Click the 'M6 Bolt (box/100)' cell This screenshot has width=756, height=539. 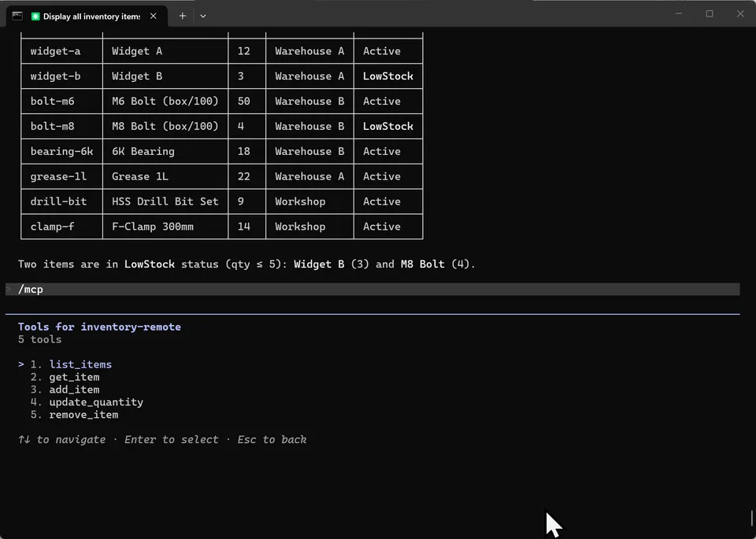point(165,102)
